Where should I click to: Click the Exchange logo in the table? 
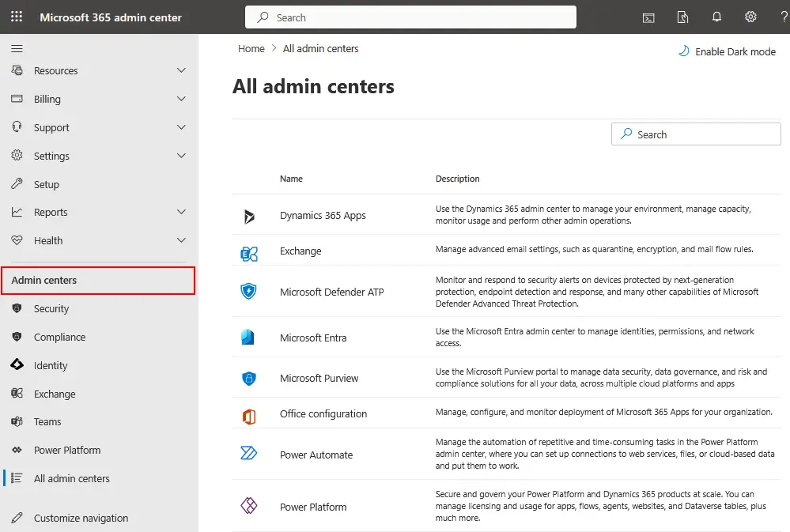coord(249,254)
